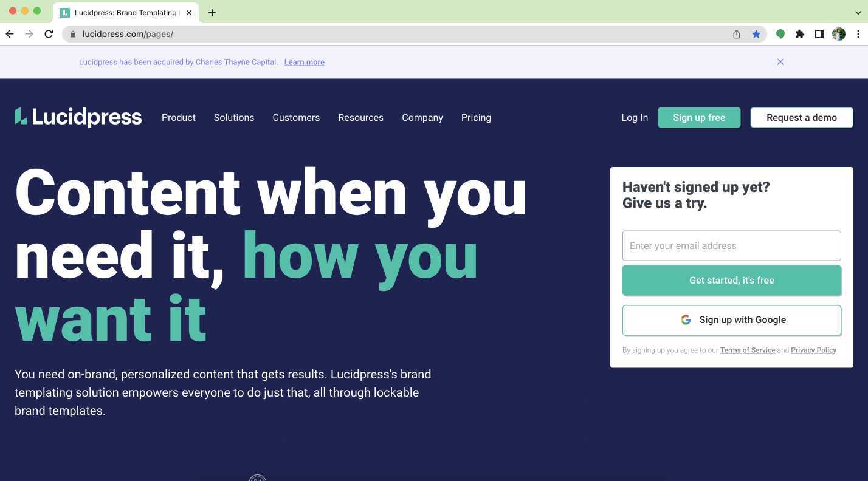Click the Lucidpress logo
This screenshot has height=481, width=868.
click(78, 117)
